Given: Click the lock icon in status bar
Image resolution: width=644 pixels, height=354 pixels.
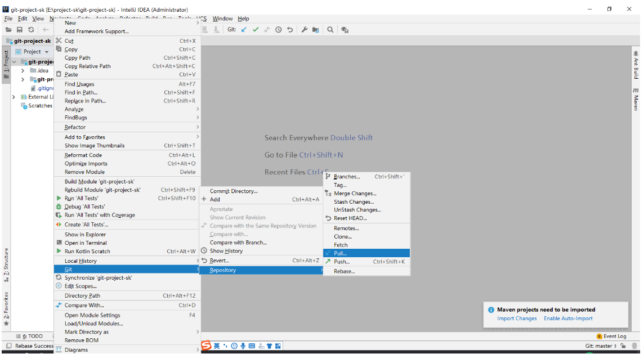Looking at the screenshot, I should coord(623,346).
